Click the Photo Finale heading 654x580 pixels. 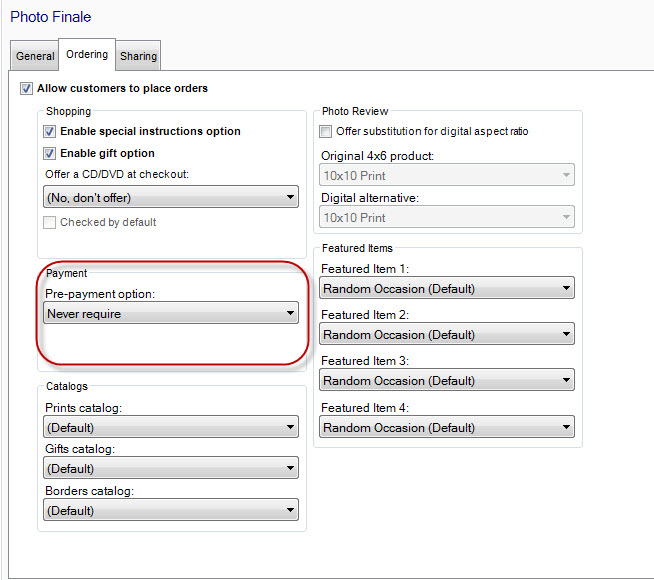[x=50, y=17]
